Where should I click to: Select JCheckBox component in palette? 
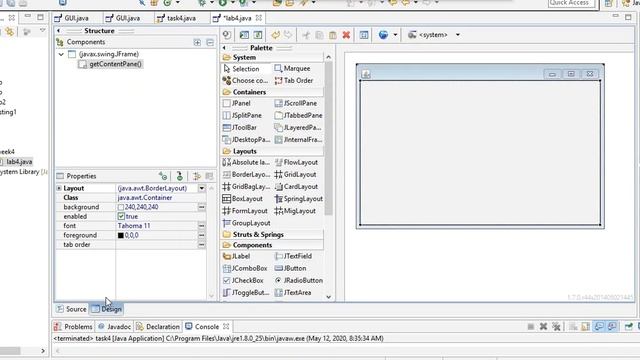[243, 280]
